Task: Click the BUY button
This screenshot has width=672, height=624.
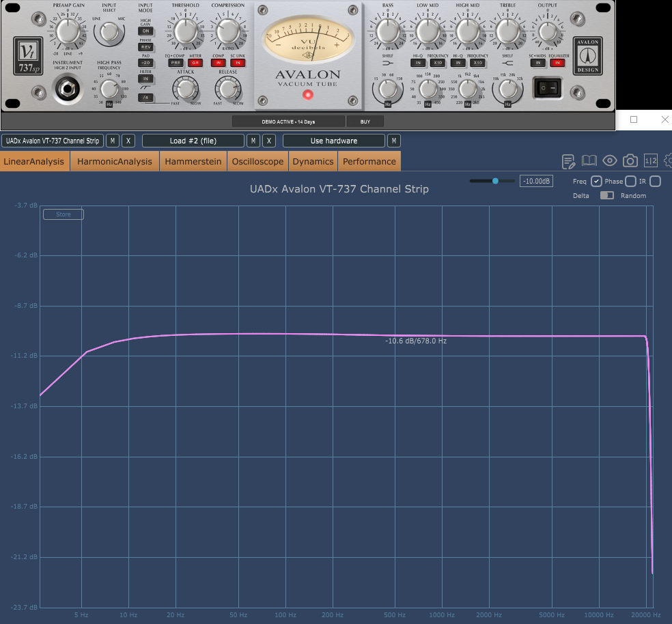Action: click(365, 122)
